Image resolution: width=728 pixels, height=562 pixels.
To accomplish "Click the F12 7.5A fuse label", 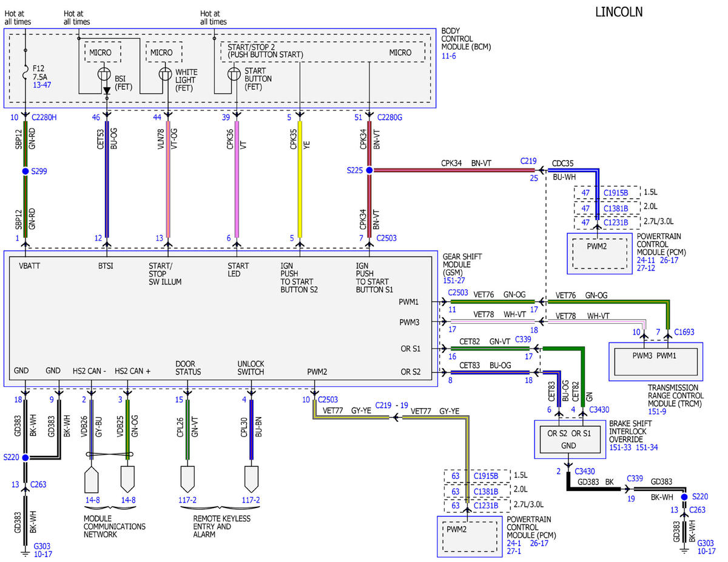I will coord(40,73).
